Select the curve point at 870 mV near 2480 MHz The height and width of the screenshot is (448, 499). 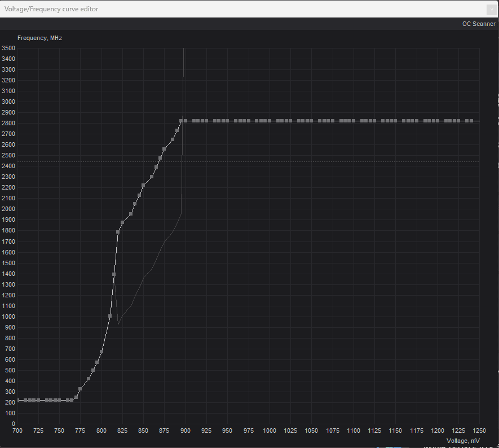pyautogui.click(x=160, y=158)
